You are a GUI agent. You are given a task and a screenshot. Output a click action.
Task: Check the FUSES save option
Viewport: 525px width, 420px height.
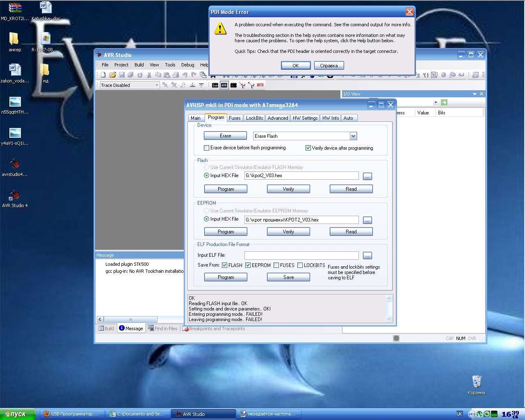coord(276,265)
